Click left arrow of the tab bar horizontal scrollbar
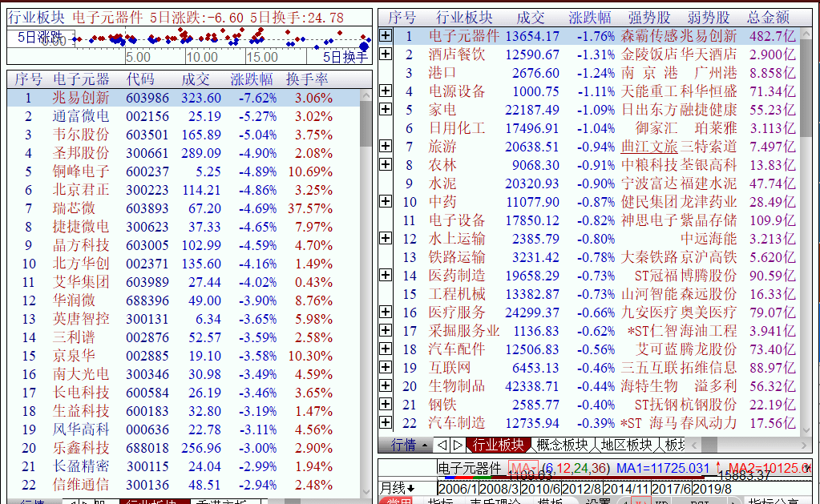820x504 pixels. [x=694, y=445]
